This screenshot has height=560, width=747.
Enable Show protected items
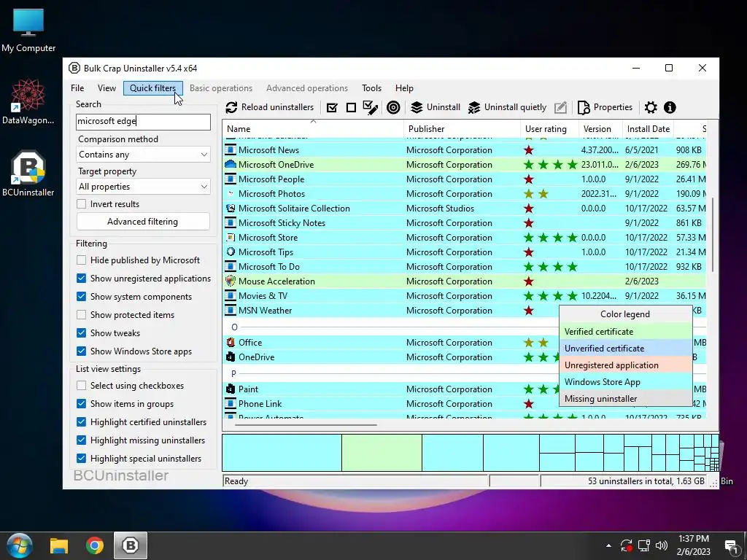tap(82, 315)
